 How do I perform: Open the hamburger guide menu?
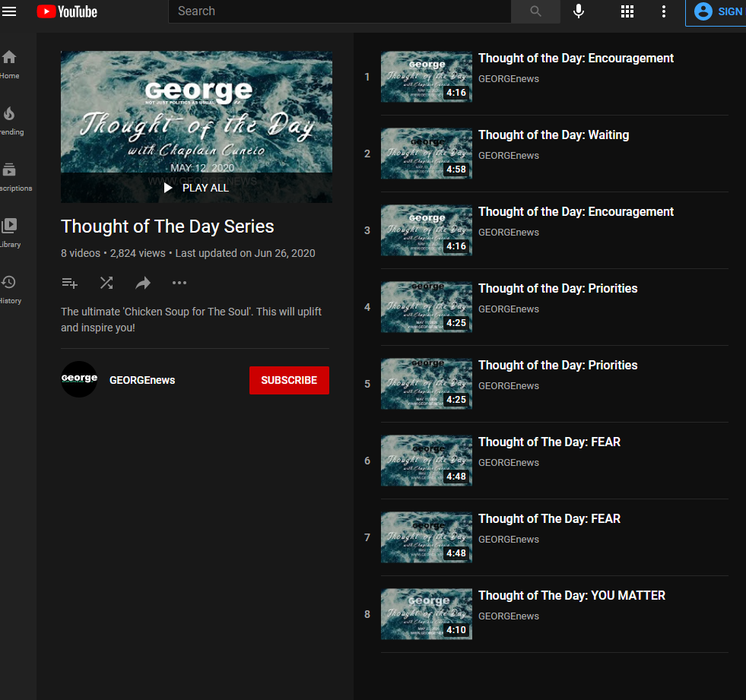(x=9, y=11)
